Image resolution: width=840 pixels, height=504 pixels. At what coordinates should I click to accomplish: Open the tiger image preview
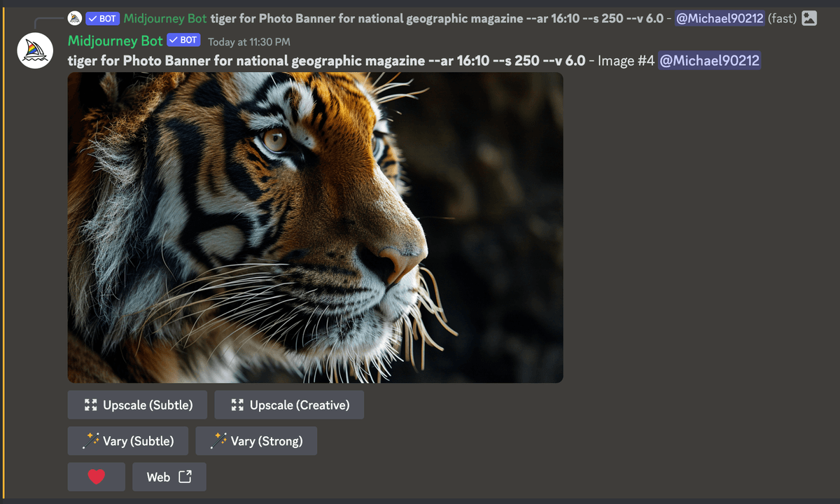point(315,227)
